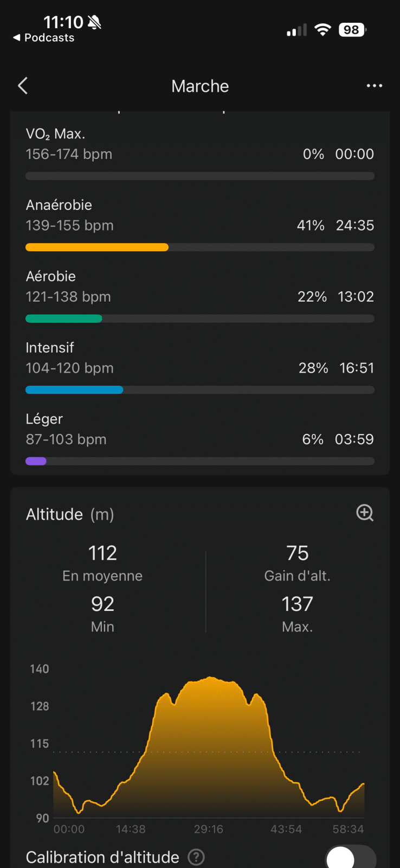Screen dimensions: 400x868
Task: Tap the battery level indicator
Action: click(352, 30)
